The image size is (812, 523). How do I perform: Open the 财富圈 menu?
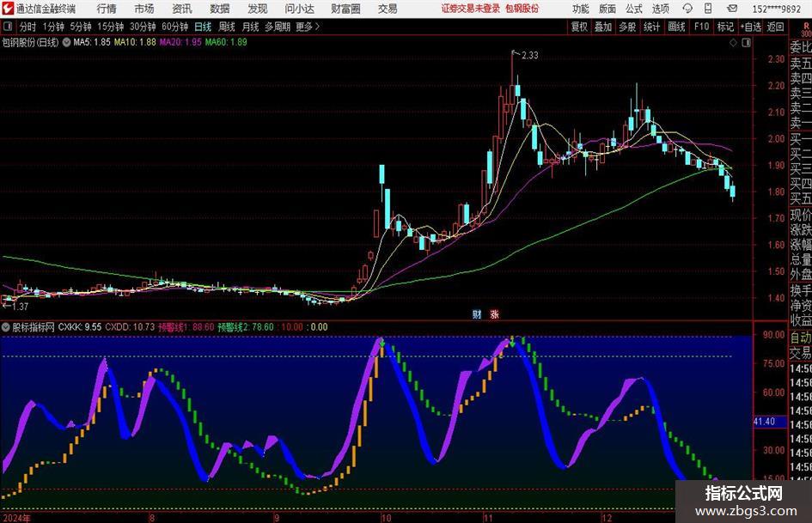345,9
